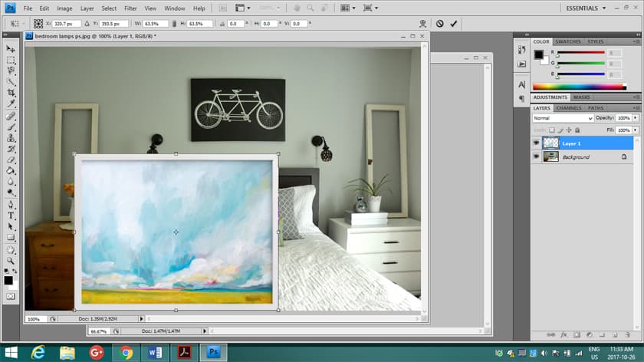Select the Type tool

pyautogui.click(x=11, y=216)
